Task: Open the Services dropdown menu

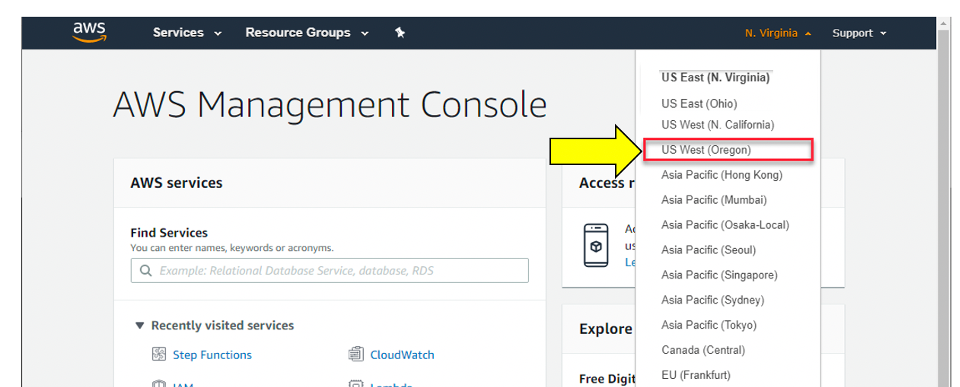Action: pyautogui.click(x=187, y=33)
